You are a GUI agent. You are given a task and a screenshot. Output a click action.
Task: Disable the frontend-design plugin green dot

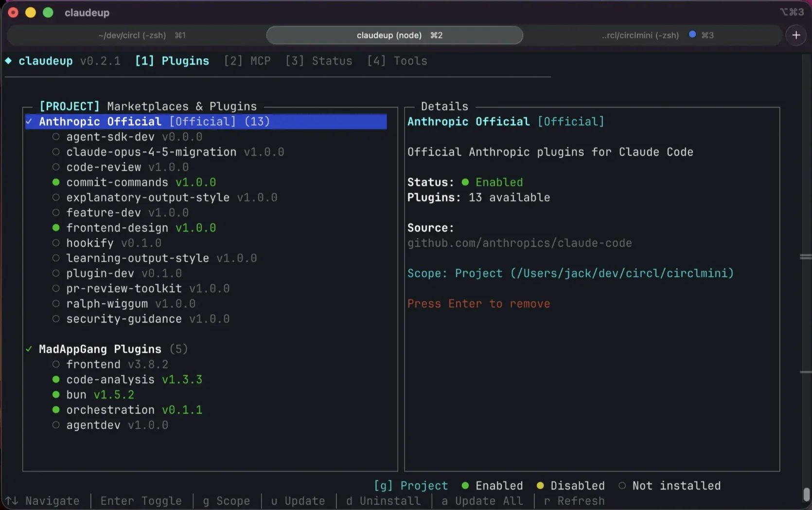coord(56,228)
